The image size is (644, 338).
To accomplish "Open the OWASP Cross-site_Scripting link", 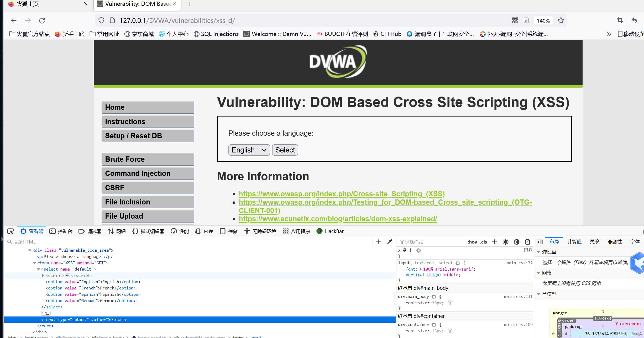I will [x=342, y=194].
